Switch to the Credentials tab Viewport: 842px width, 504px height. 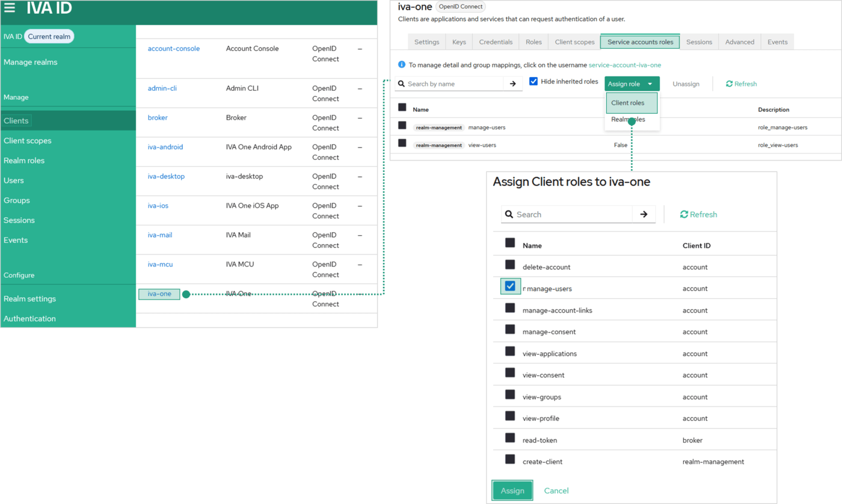click(496, 41)
